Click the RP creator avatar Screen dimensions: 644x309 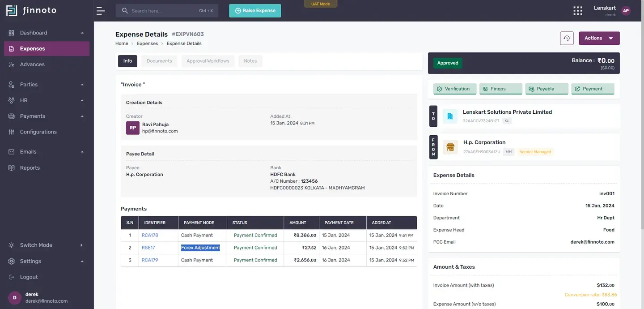point(133,128)
